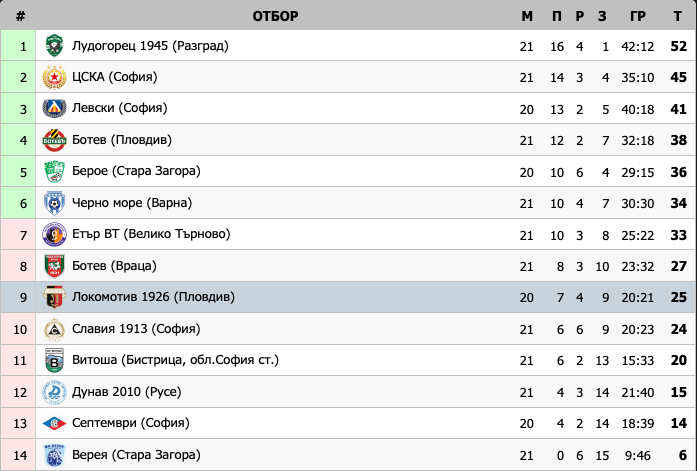Click the Botev Plovdiv club logo
This screenshot has width=697, height=471.
pyautogui.click(x=54, y=140)
